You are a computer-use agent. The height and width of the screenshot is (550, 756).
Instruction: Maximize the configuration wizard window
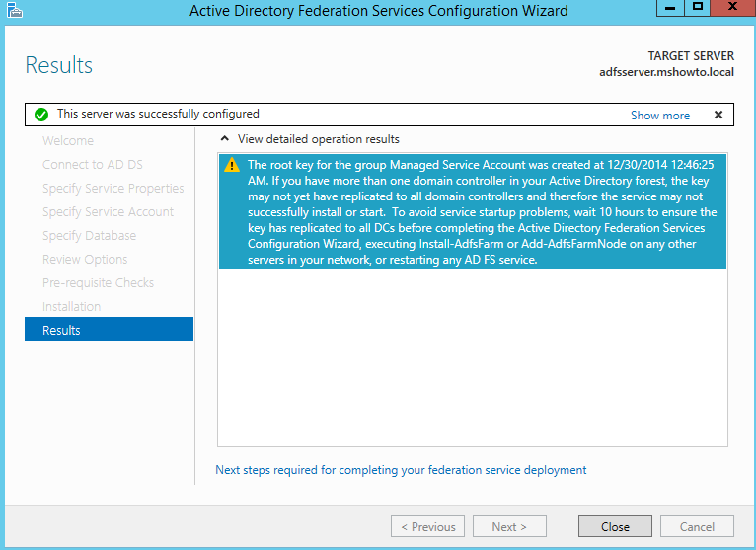[697, 7]
